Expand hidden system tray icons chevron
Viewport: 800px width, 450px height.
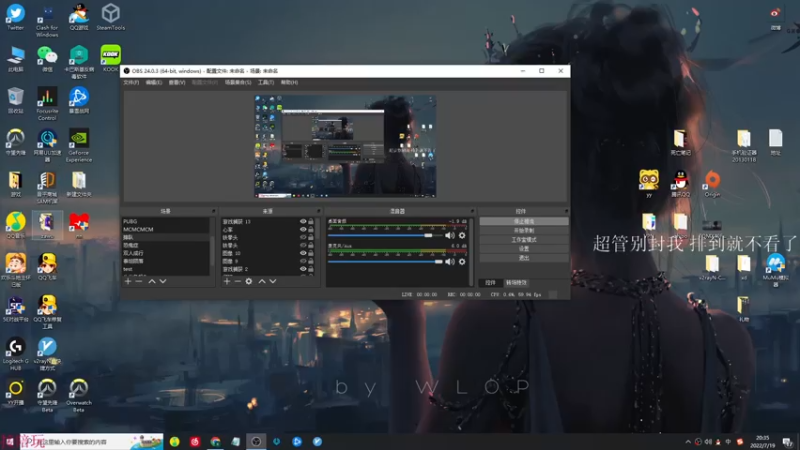tap(688, 442)
